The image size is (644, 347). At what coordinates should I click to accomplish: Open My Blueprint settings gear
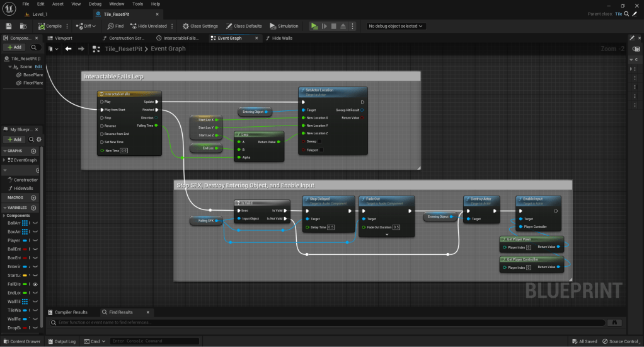click(38, 139)
